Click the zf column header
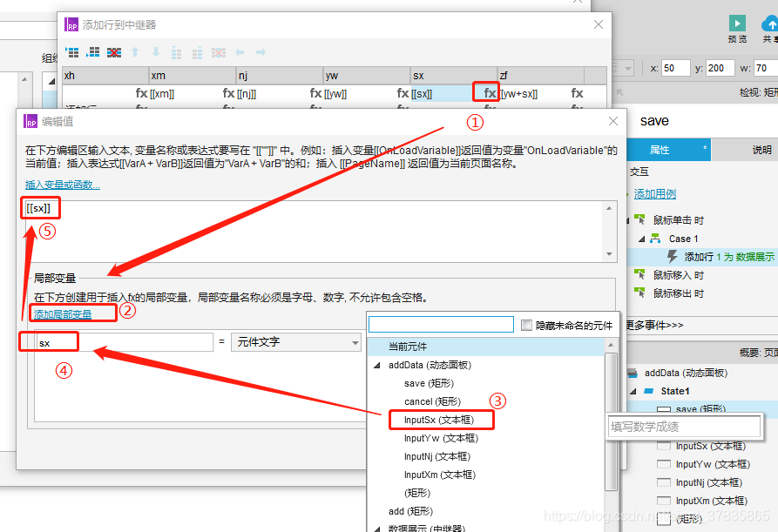Screen dimensions: 778x532 [541, 76]
